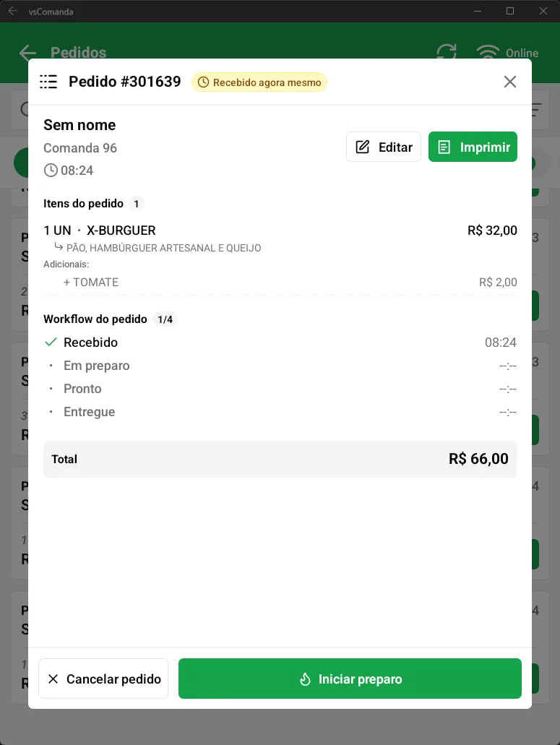Mark the Entregue workflow step

point(89,411)
